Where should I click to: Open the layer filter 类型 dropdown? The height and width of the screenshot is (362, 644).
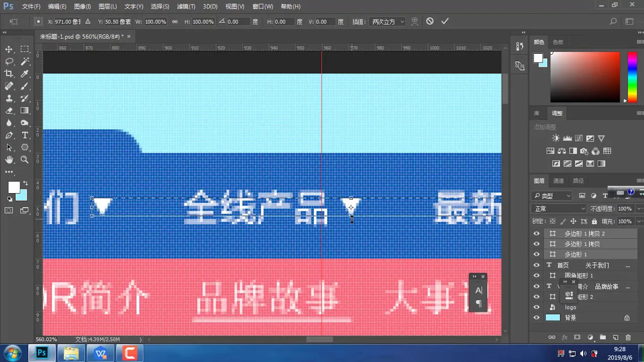(552, 196)
